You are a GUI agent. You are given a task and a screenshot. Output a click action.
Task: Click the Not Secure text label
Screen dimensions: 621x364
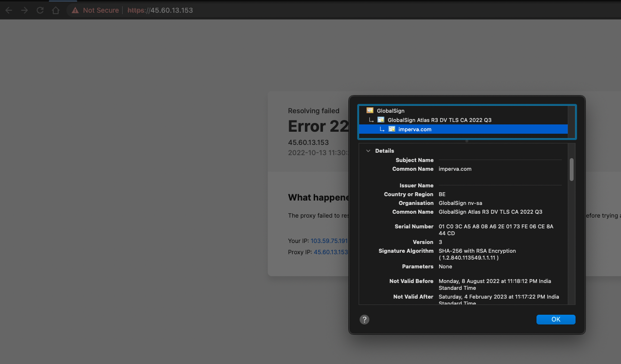(x=100, y=10)
